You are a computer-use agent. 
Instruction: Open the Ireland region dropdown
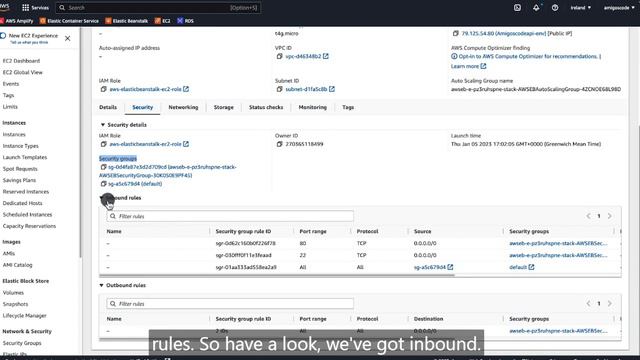tap(580, 7)
